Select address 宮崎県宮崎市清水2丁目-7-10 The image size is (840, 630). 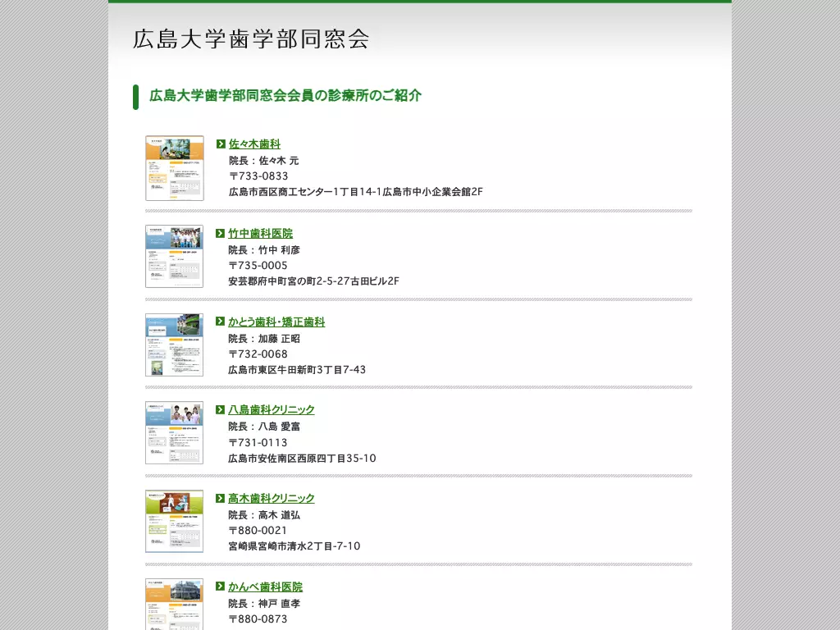click(294, 546)
